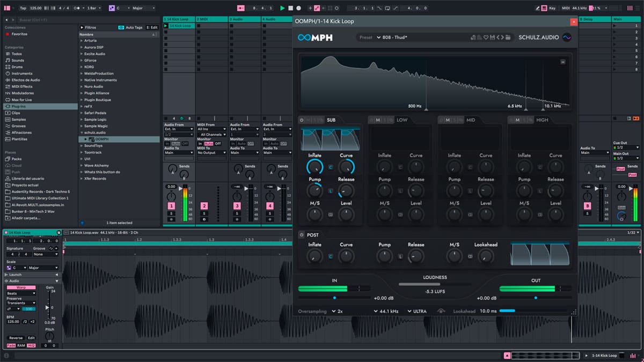Image resolution: width=644 pixels, height=362 pixels.
Task: Open the 1 Bar quantization dropdown
Action: [94, 8]
